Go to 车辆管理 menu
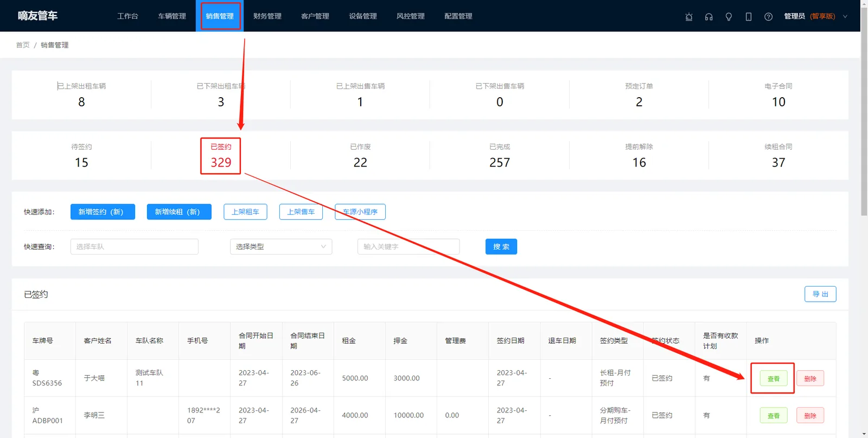 coord(172,16)
